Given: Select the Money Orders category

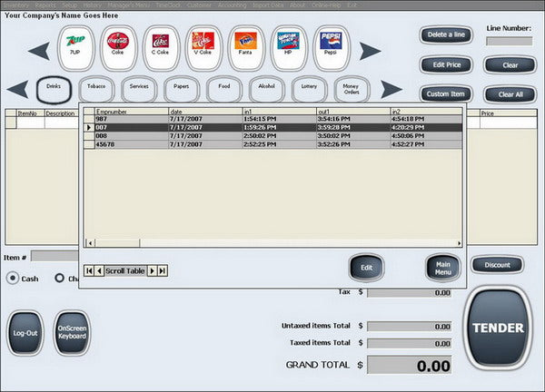Looking at the screenshot, I should coord(352,90).
